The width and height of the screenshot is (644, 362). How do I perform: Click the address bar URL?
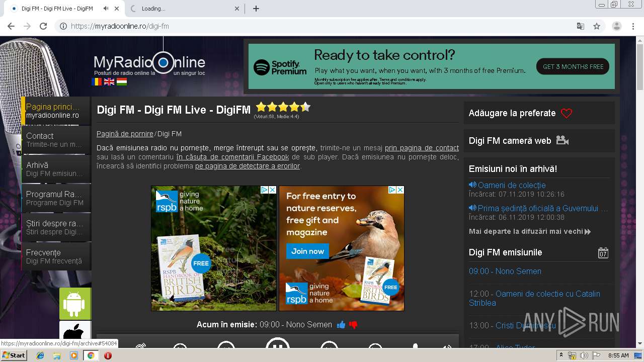tap(120, 26)
